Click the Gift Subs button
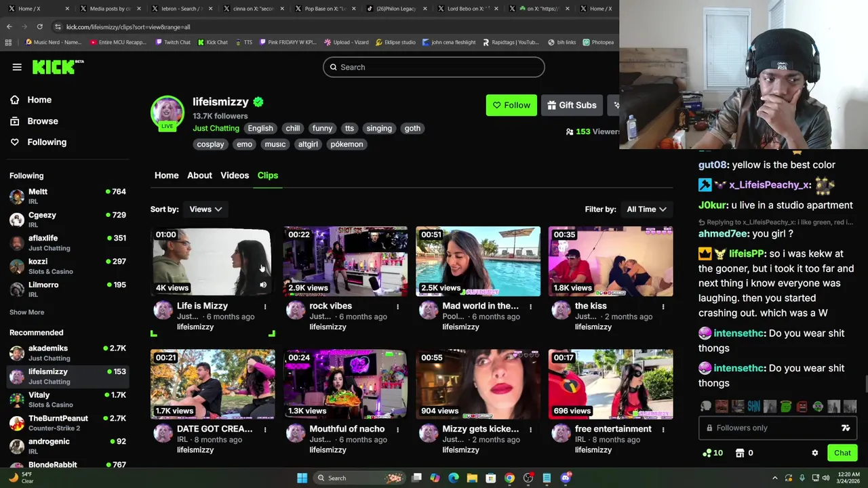 (572, 105)
